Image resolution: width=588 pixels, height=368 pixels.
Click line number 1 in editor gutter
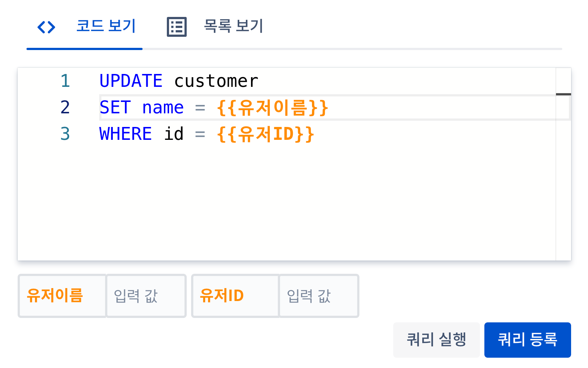[x=65, y=81]
